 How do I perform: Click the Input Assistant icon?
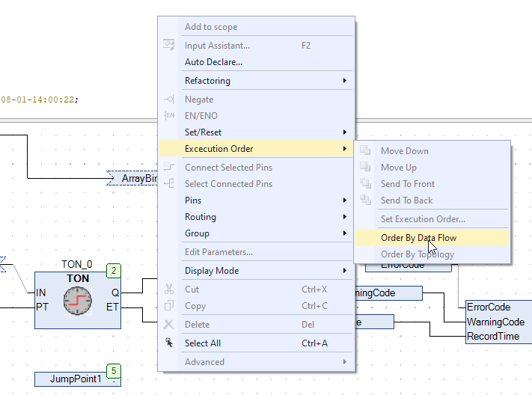coord(169,45)
